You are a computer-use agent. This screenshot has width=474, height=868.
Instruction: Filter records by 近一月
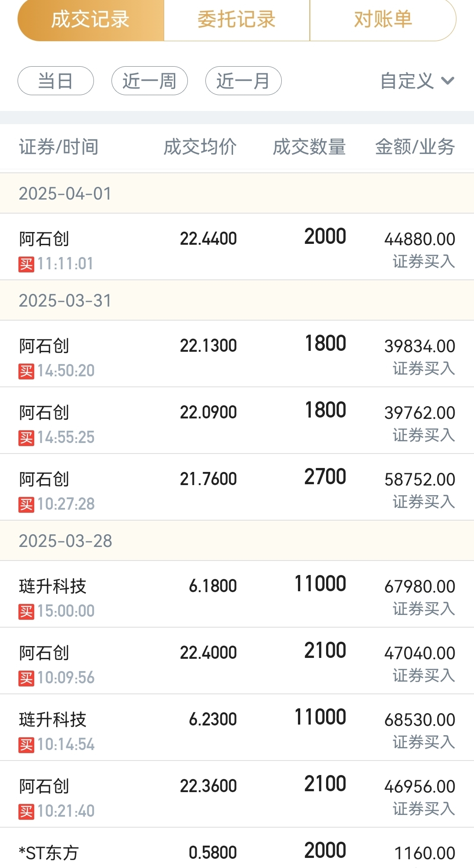click(244, 81)
